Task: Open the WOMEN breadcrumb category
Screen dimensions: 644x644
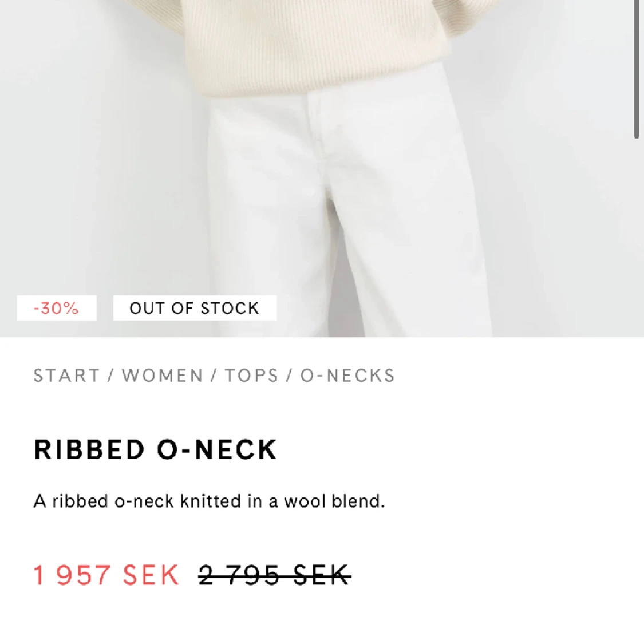Action: pos(163,376)
